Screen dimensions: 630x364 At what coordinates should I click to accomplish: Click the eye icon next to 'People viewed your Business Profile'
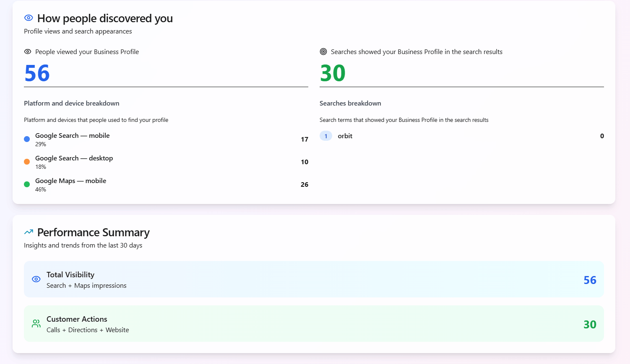[28, 52]
